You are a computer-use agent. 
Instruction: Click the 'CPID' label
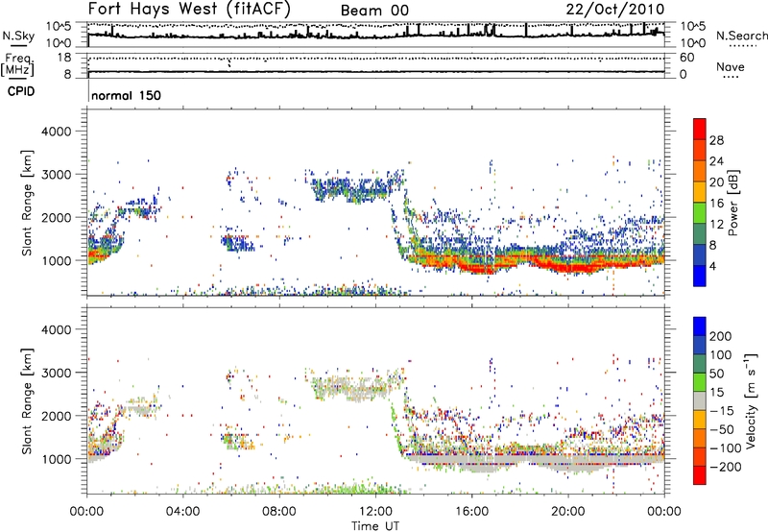point(21,91)
